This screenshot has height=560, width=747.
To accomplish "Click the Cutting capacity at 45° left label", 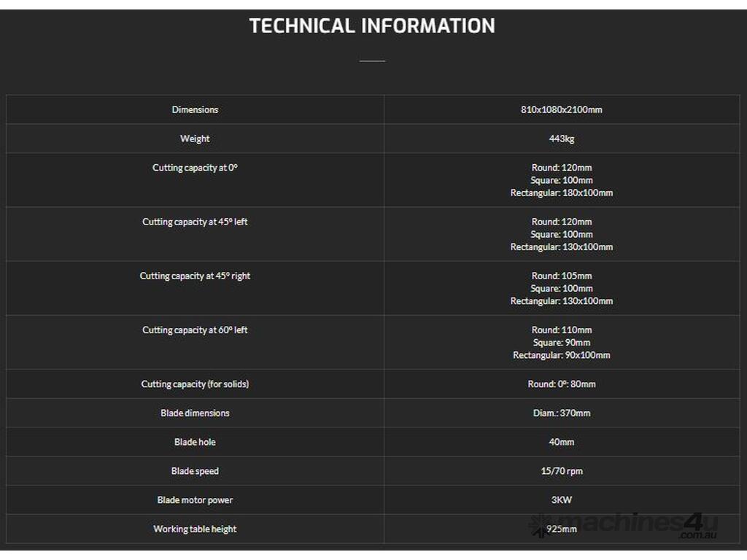I will [195, 222].
